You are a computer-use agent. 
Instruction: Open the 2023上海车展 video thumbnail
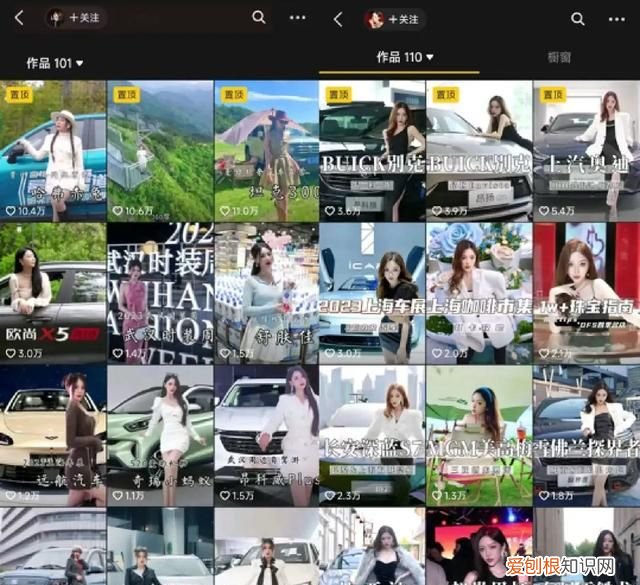[x=372, y=294]
